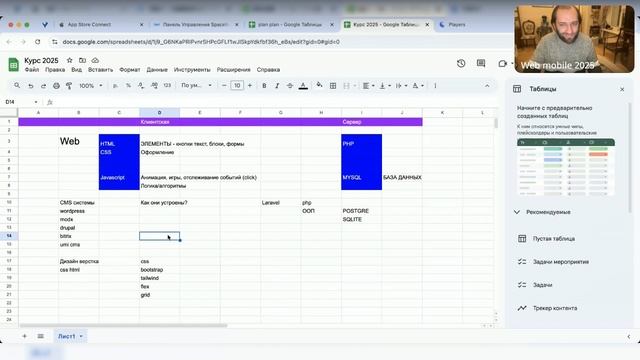Open horizontal align dropdown
This screenshot has width=640, height=360.
tap(369, 86)
